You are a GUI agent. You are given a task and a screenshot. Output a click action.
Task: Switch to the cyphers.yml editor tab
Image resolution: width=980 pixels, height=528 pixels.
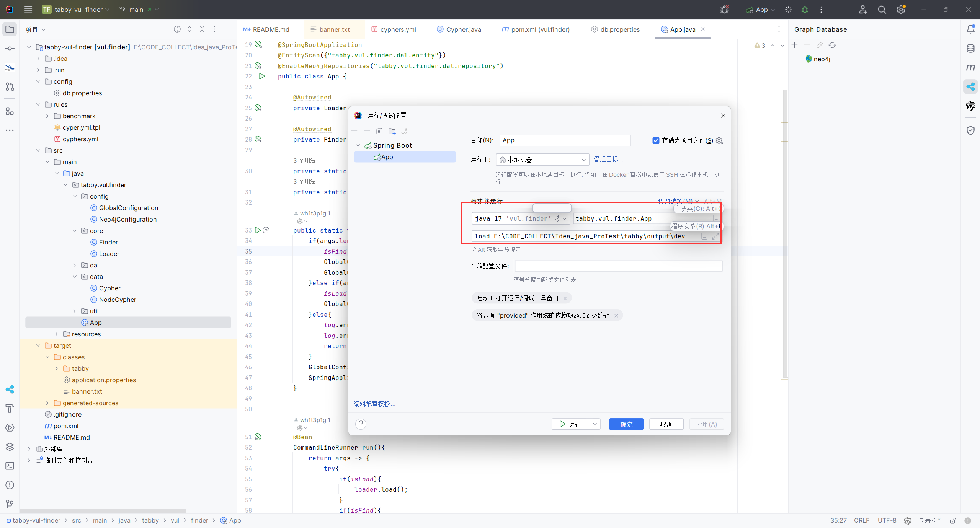click(398, 29)
